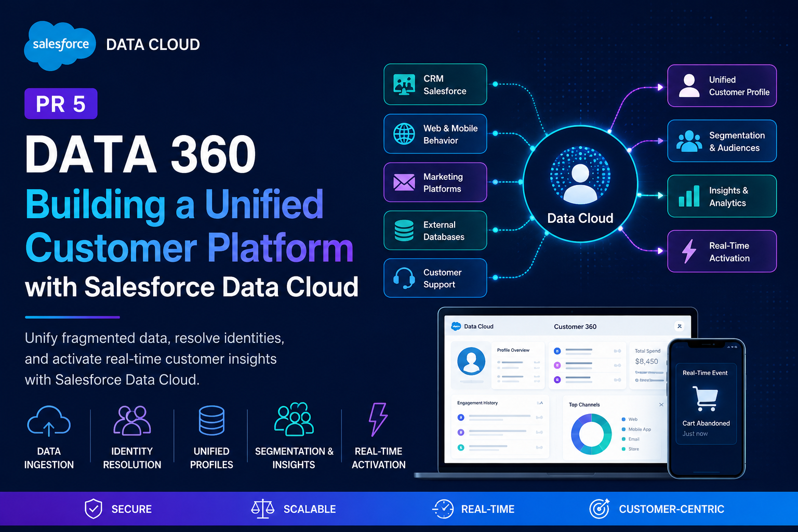
Task: Select the Unified Customer Profile output card
Action: tap(722, 86)
